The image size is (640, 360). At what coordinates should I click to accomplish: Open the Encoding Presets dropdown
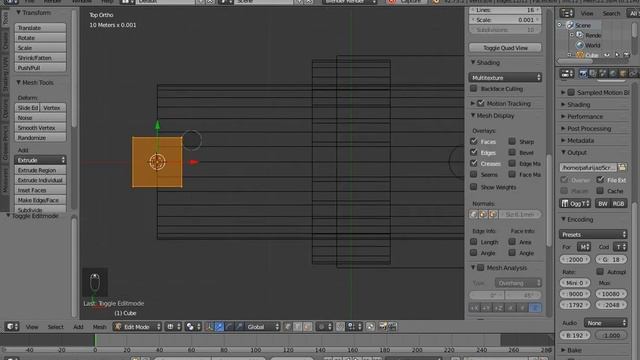pyautogui.click(x=593, y=234)
